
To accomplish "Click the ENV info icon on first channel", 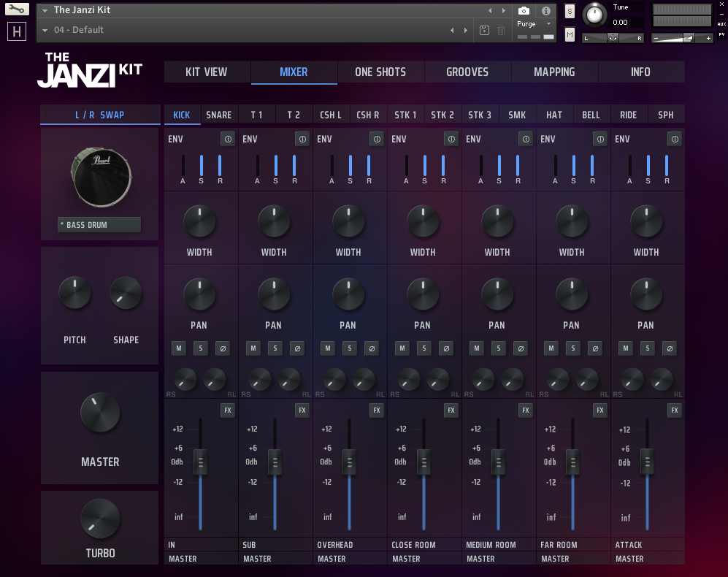I will pyautogui.click(x=227, y=139).
